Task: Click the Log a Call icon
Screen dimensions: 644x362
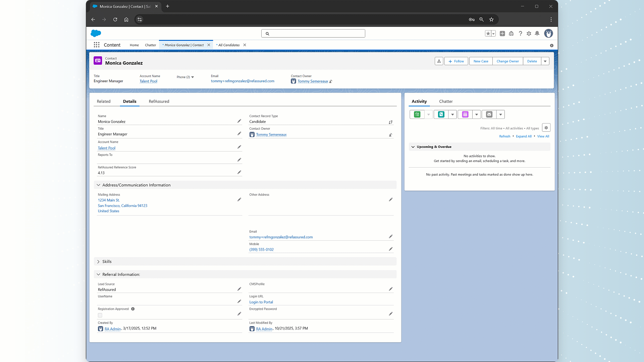Action: coord(441,115)
